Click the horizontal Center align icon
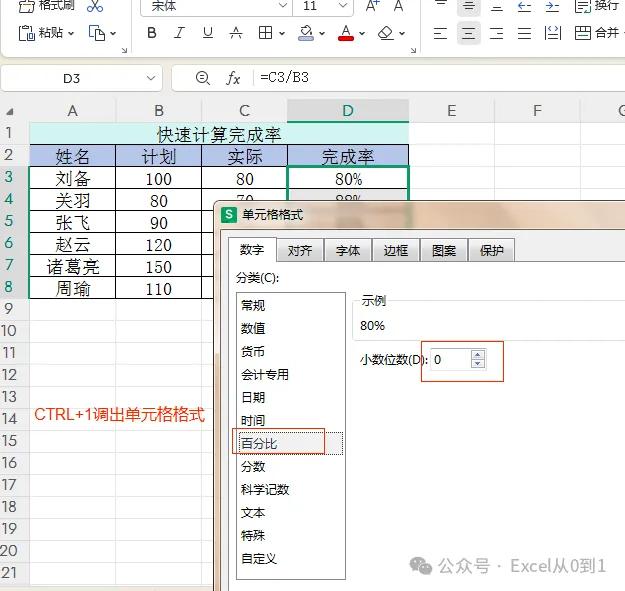The image size is (625, 591). (x=468, y=33)
